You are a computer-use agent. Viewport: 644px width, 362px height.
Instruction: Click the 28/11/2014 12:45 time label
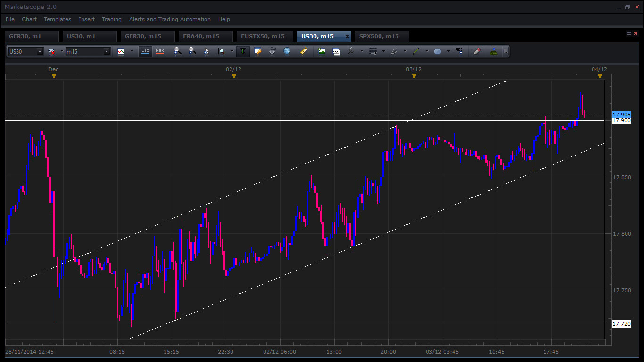pos(29,352)
